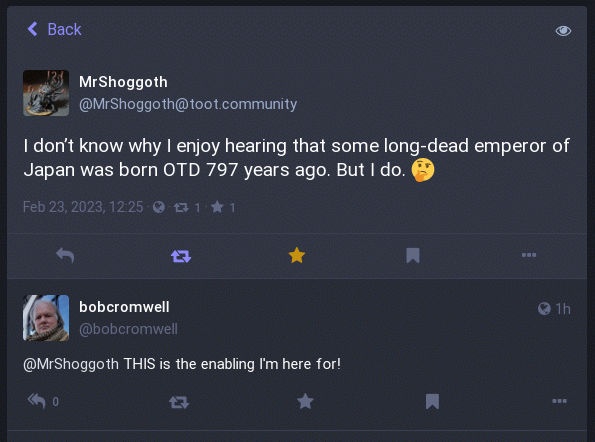Open @MrShoggoth@toot.community handle link
The image size is (595, 442).
pos(188,104)
